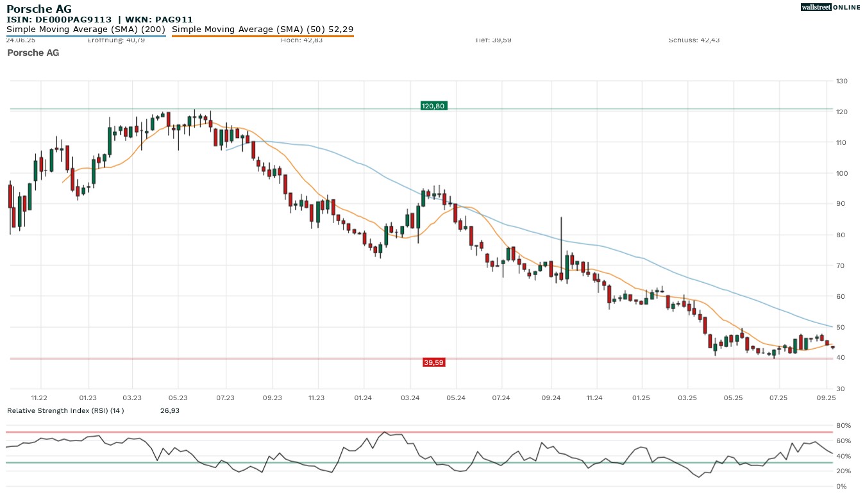
Task: Click the date 24.06.25
Action: point(21,40)
